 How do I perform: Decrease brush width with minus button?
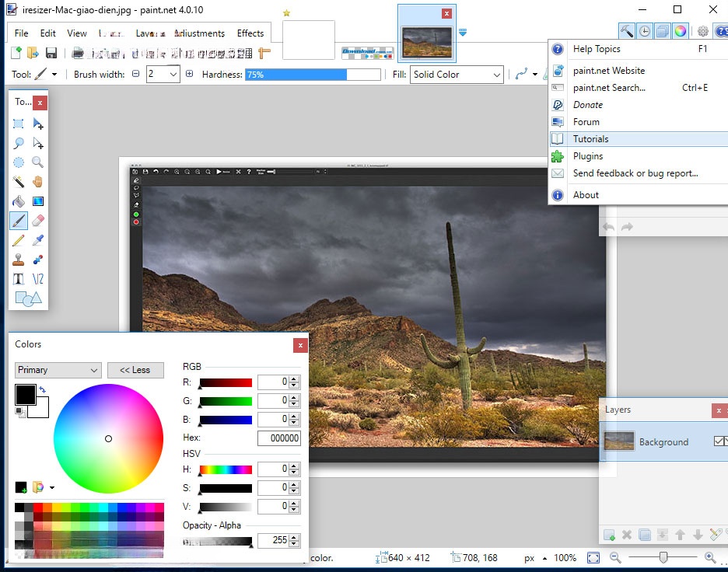tap(135, 74)
